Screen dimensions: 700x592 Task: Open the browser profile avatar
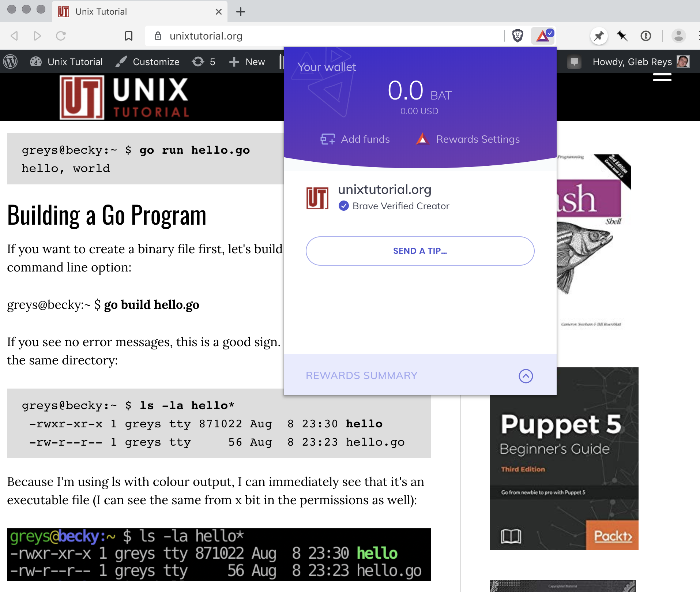click(679, 36)
